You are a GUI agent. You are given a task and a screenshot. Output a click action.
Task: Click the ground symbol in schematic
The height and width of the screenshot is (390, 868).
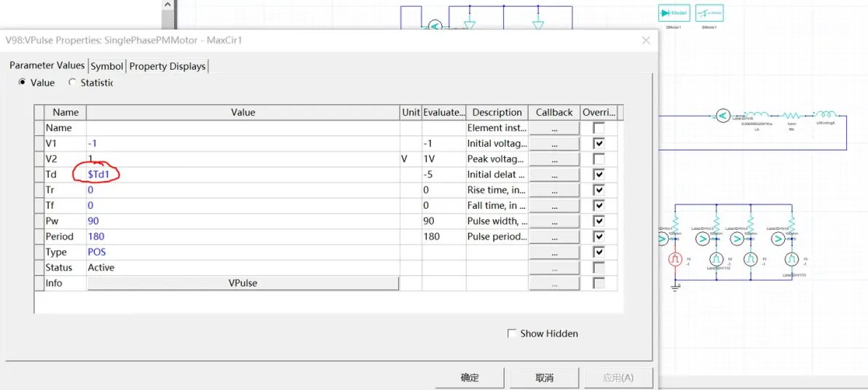point(675,286)
